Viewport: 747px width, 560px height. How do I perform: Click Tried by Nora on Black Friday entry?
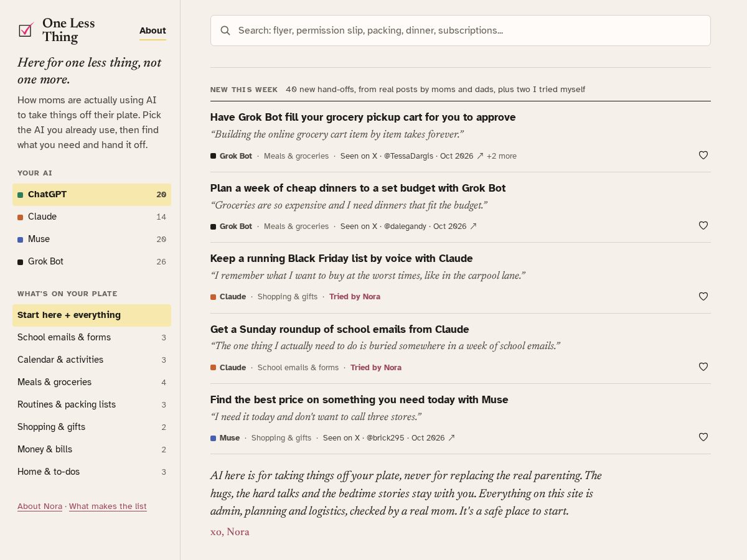(x=355, y=297)
